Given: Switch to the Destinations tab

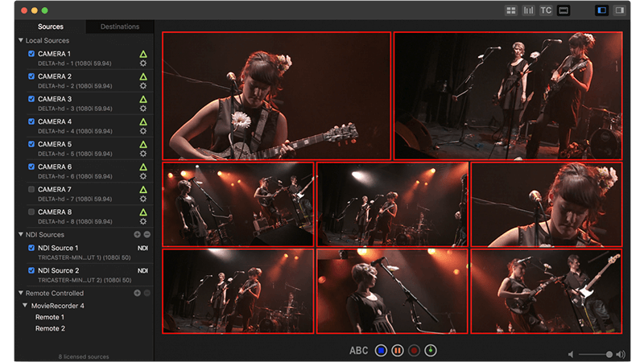Looking at the screenshot, I should (x=119, y=27).
